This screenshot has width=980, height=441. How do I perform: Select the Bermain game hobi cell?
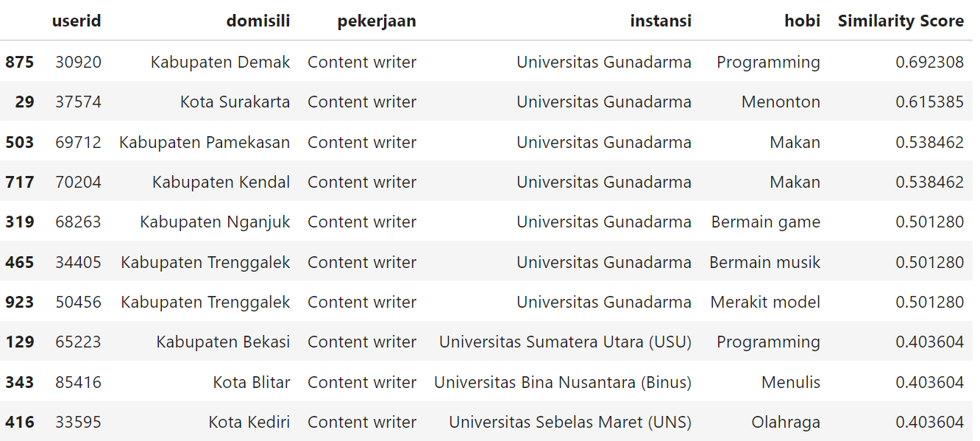765,222
